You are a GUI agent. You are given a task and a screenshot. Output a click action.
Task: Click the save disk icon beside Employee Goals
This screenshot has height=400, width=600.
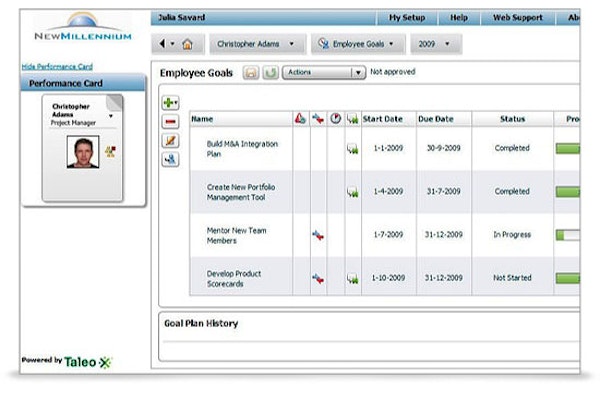click(x=251, y=73)
